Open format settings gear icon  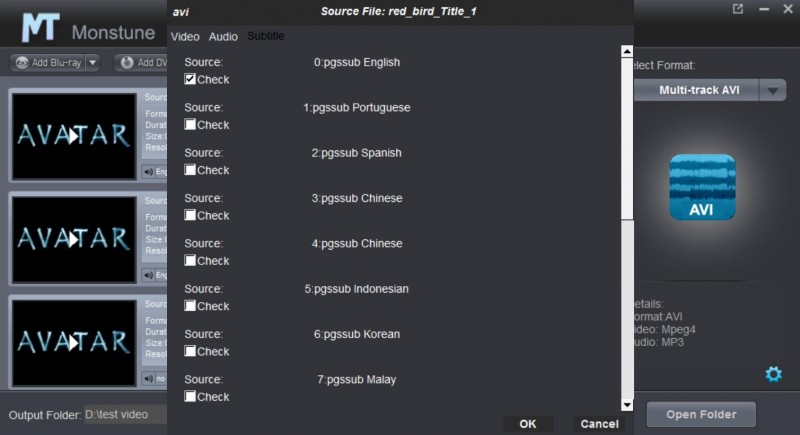point(773,374)
